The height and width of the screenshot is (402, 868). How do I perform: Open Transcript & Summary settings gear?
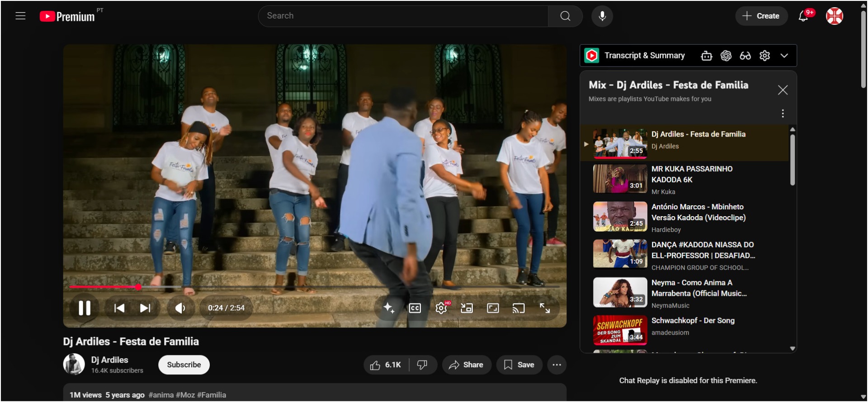click(x=764, y=56)
